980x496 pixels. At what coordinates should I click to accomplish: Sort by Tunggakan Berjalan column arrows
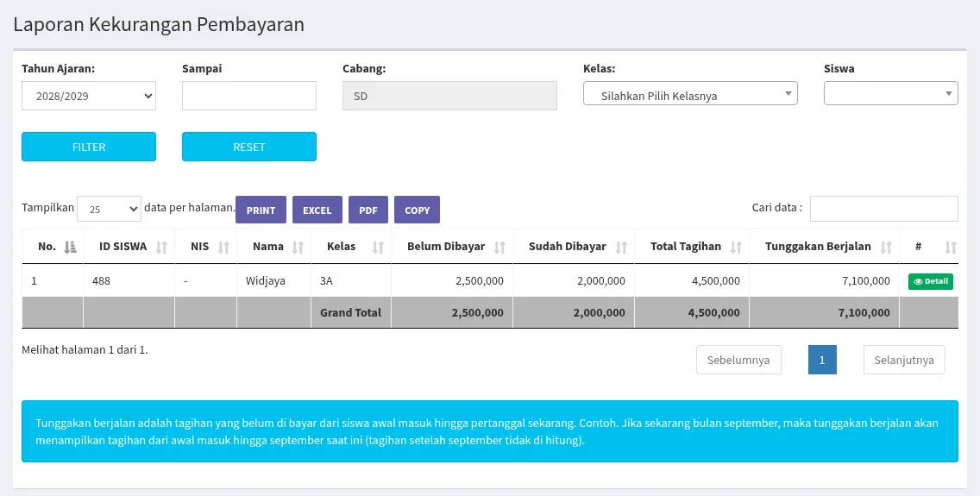point(886,247)
